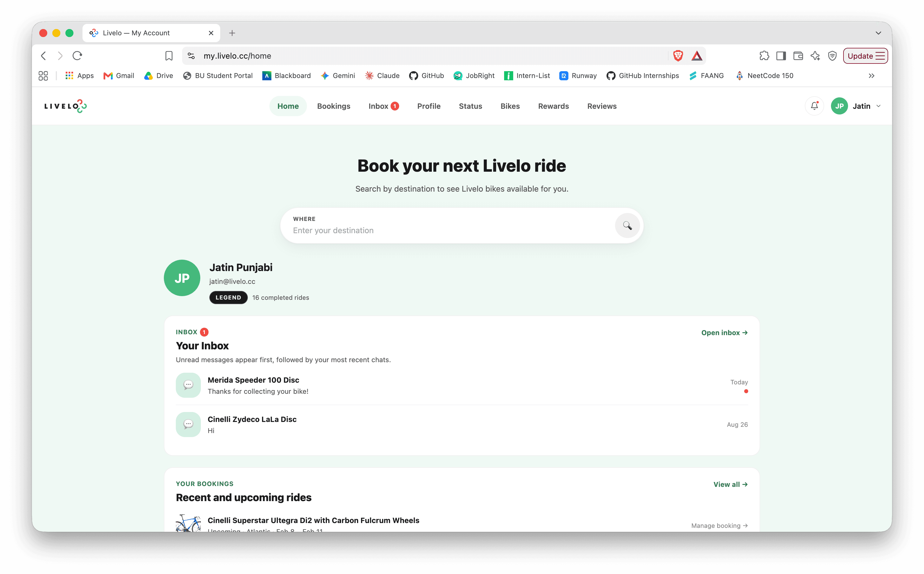
Task: Click the LEGEND badge
Action: 228,297
